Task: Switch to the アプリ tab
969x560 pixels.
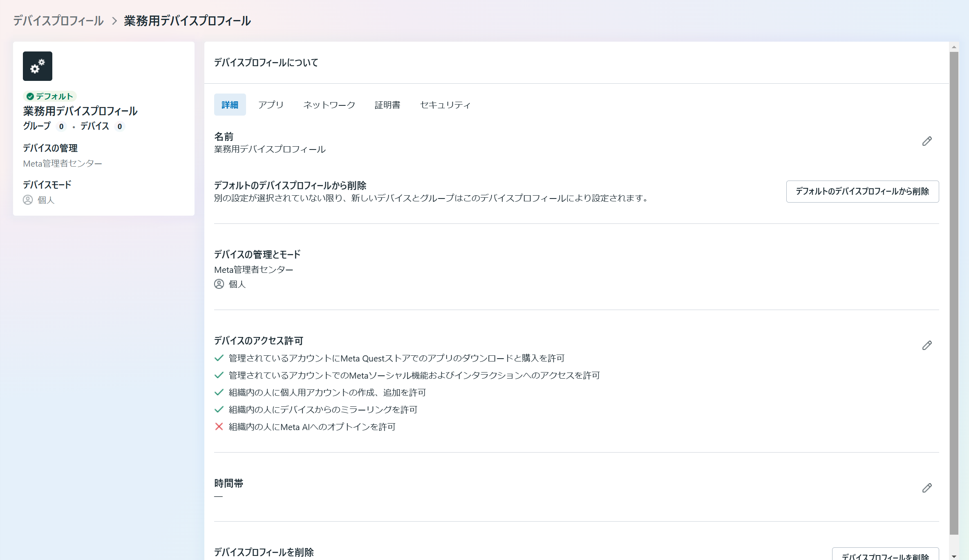Action: pyautogui.click(x=271, y=105)
